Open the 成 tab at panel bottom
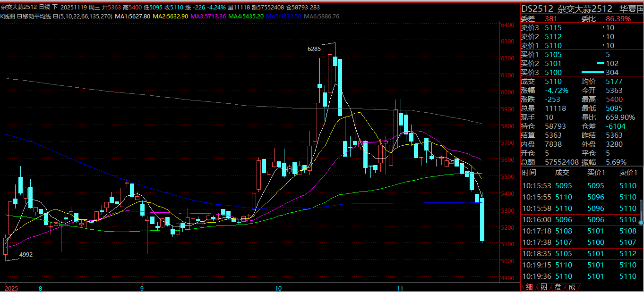This screenshot has height=292, width=644. (x=572, y=287)
